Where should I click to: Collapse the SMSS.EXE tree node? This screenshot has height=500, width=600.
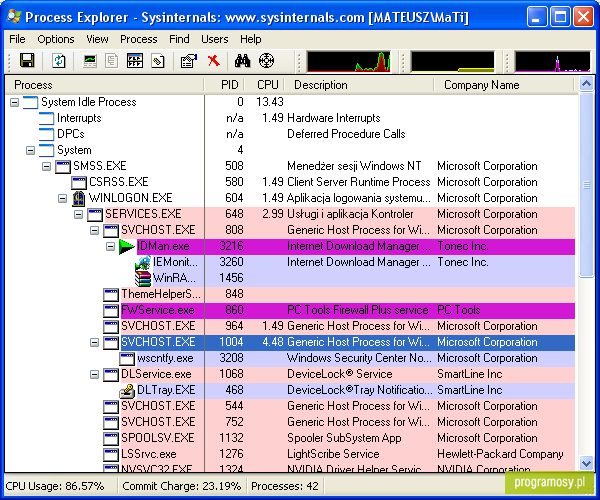[x=46, y=166]
